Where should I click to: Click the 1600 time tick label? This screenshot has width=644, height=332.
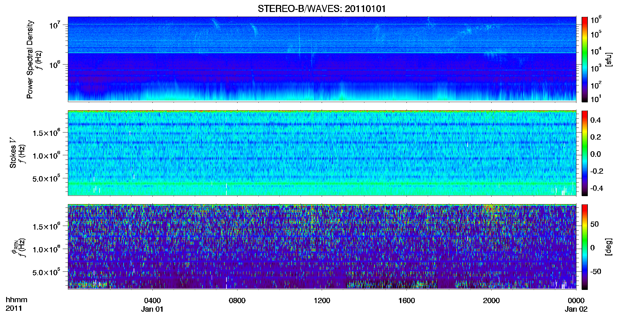click(406, 301)
